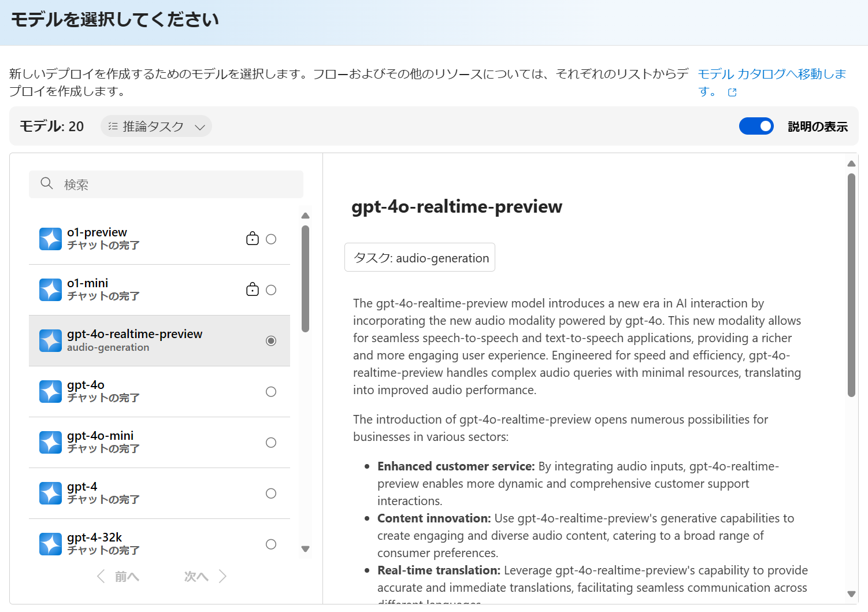Click the gpt-4o-mini model icon

50,442
